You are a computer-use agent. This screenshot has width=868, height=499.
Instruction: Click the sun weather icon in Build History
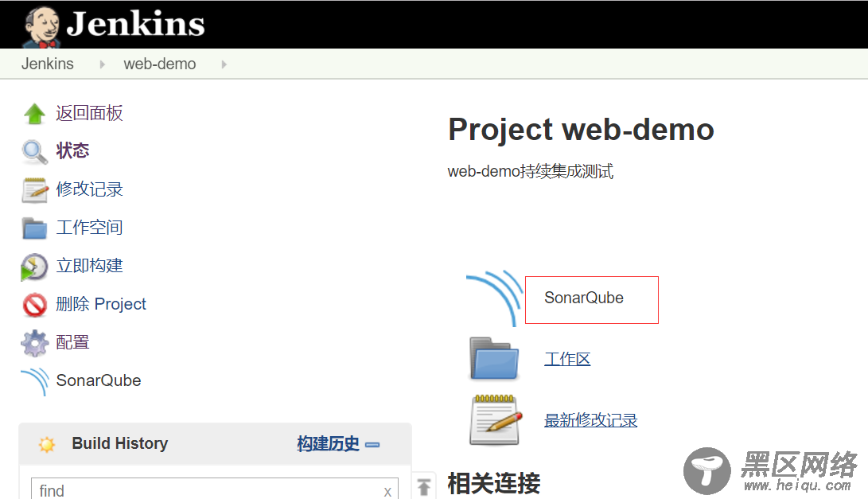47,444
